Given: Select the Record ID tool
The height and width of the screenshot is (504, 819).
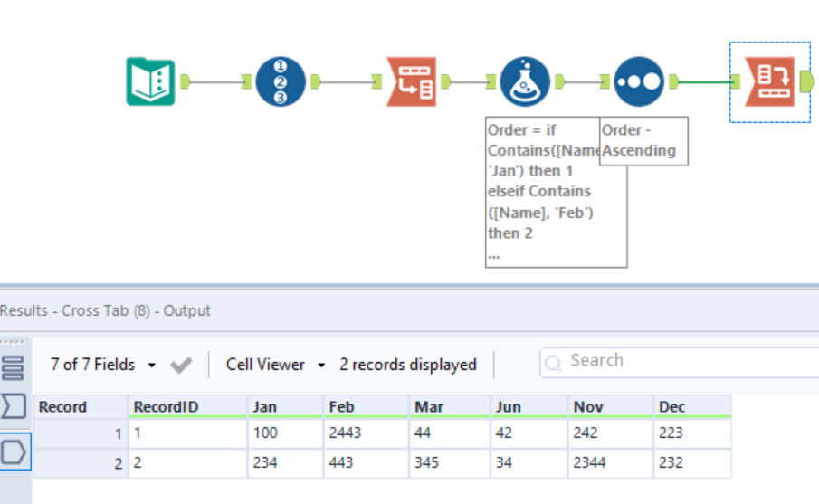Looking at the screenshot, I should [280, 82].
